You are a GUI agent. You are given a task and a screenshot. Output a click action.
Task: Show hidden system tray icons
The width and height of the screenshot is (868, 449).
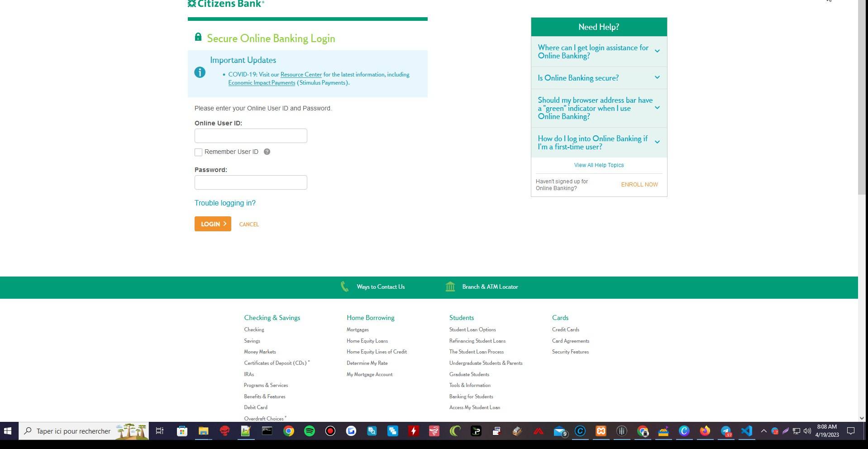[764, 431]
